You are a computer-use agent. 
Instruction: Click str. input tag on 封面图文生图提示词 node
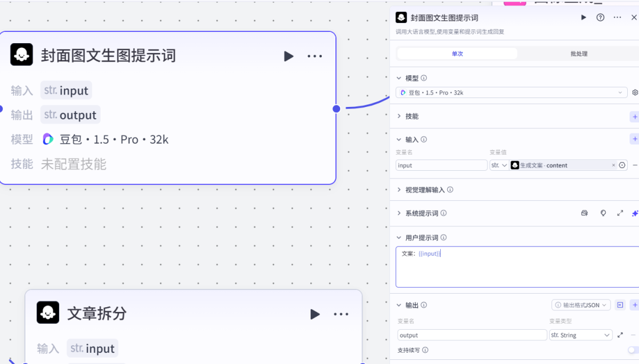coord(66,90)
